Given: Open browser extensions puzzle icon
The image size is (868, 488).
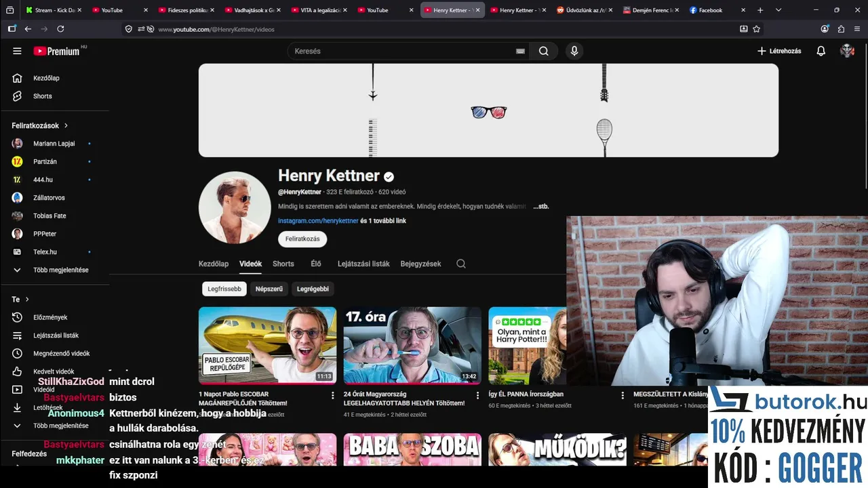Looking at the screenshot, I should [x=841, y=29].
